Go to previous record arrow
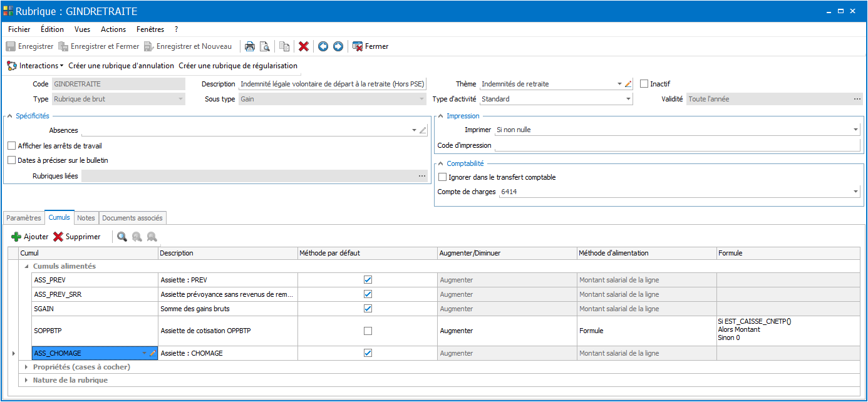 tap(323, 46)
